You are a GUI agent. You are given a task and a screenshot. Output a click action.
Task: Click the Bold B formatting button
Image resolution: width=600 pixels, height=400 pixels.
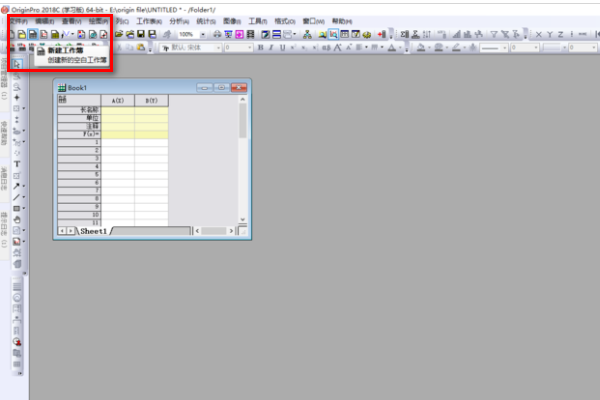[261, 47]
